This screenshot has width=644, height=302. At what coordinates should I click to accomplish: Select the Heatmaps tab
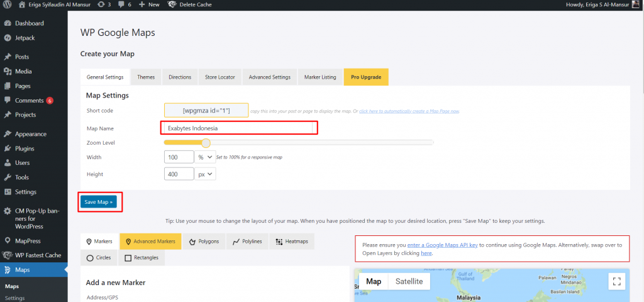tap(292, 242)
